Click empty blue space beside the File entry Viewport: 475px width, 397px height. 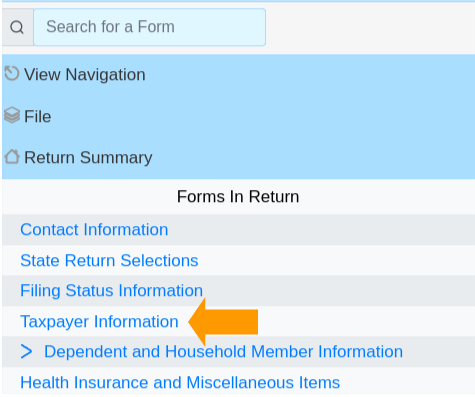[263, 117]
